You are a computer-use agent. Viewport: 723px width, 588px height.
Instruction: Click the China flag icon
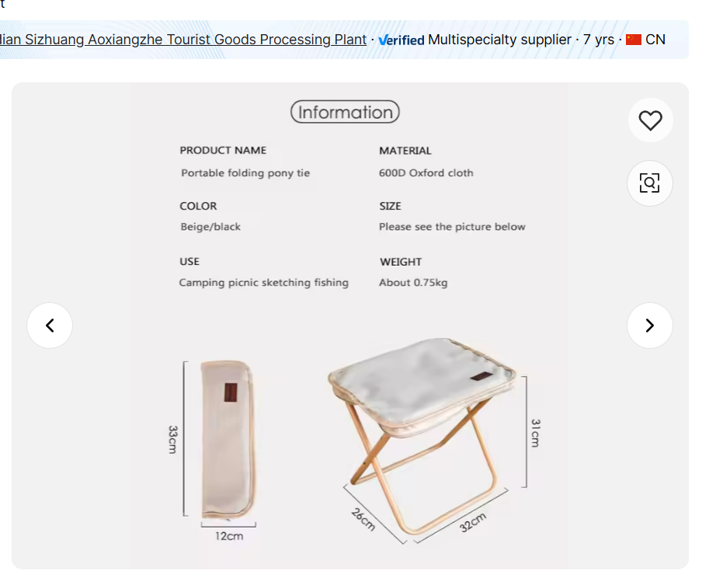(x=634, y=40)
